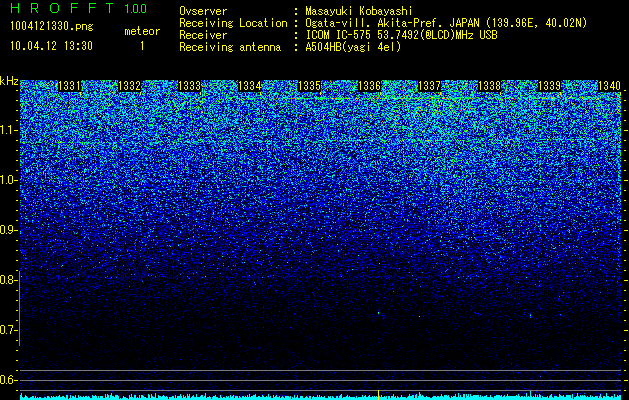The image size is (629, 400).
Task: Click the Receiving Location label
Action: click(233, 23)
